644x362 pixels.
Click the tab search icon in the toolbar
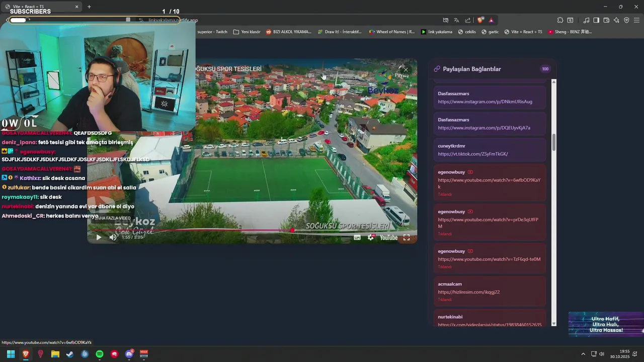point(570,20)
